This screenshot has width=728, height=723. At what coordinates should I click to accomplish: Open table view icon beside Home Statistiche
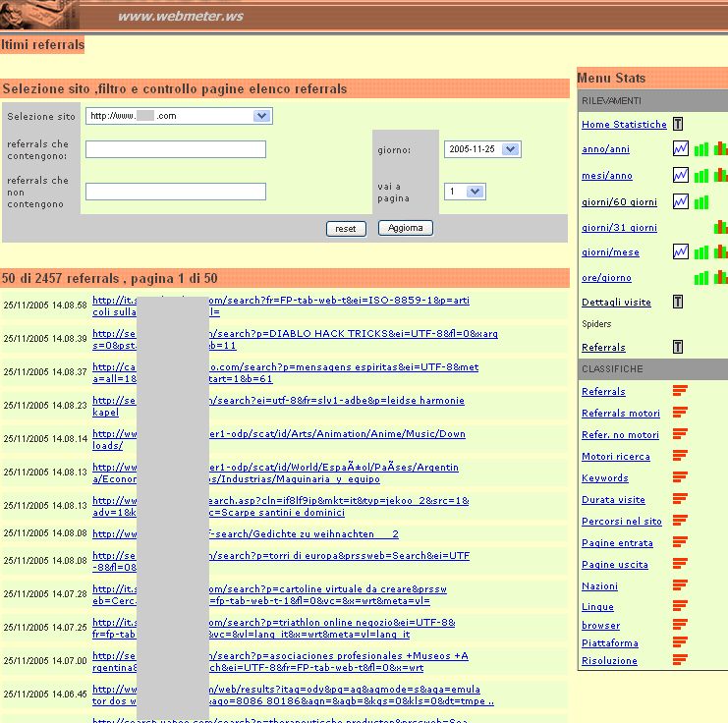pos(678,124)
